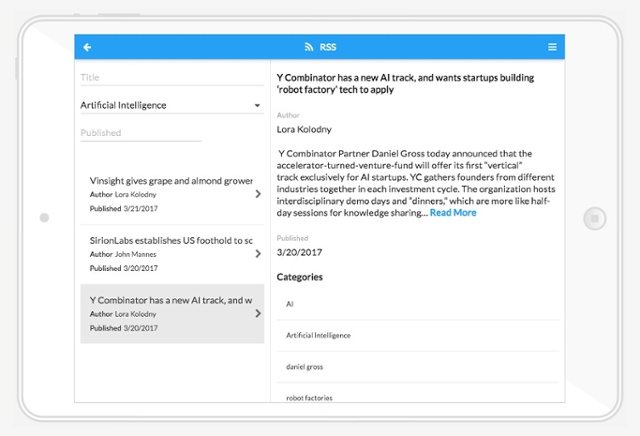
Task: Open Y Combinator article chevron arrow
Action: click(258, 313)
